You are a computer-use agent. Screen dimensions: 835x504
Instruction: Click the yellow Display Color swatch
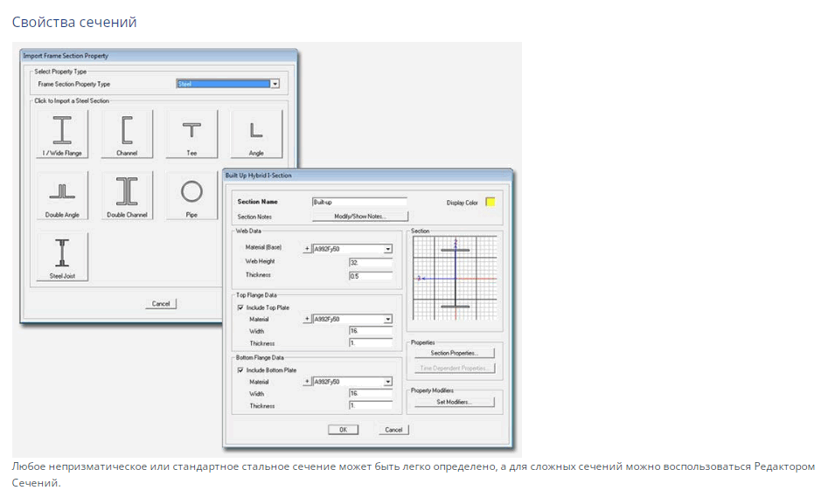(491, 202)
